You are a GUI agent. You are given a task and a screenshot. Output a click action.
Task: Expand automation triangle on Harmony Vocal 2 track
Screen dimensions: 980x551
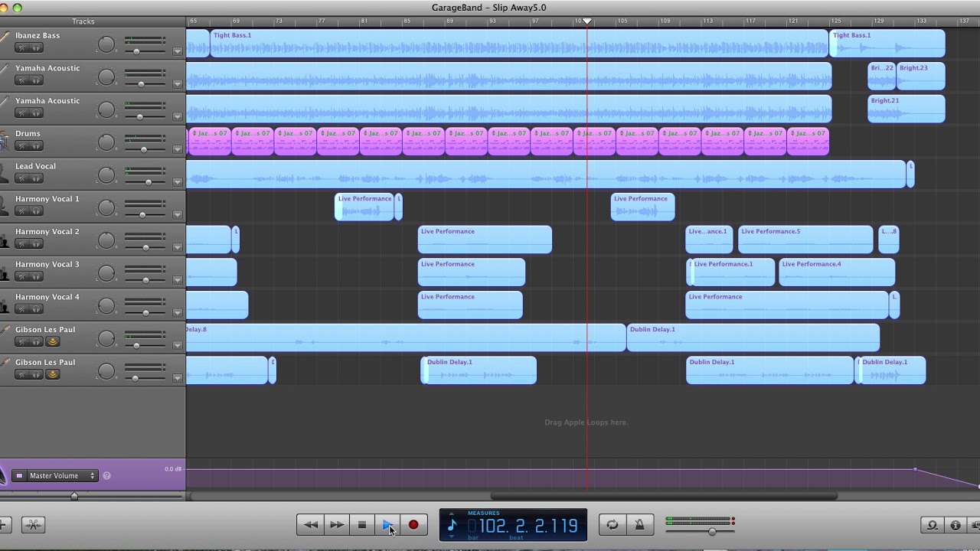click(x=178, y=247)
